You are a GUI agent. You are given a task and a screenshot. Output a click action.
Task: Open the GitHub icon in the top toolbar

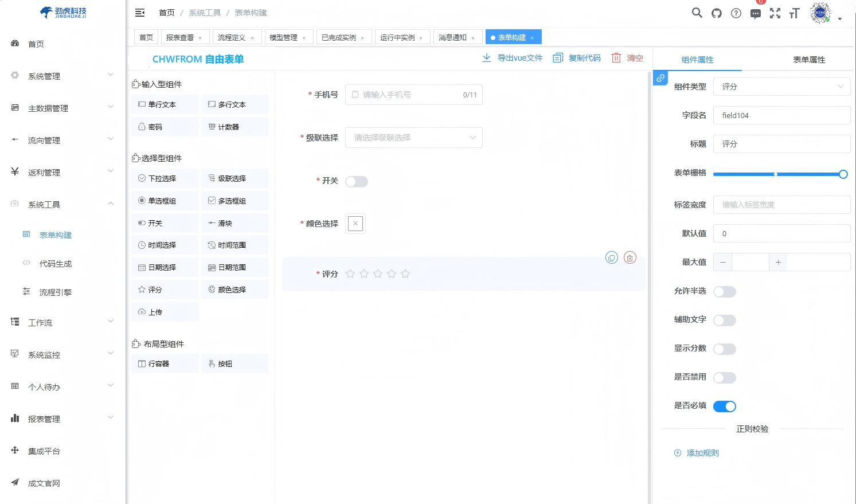(716, 13)
